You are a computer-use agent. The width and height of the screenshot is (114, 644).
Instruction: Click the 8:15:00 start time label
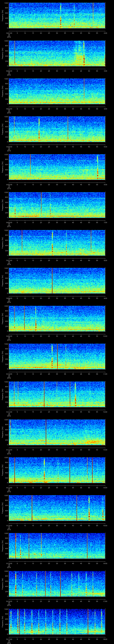tap(9, 564)
